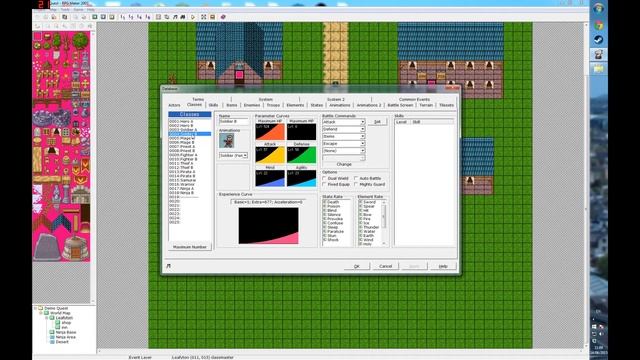Screen dimensions: 640x360
Task: Open the green Defense curve graph
Action: pyautogui.click(x=301, y=155)
